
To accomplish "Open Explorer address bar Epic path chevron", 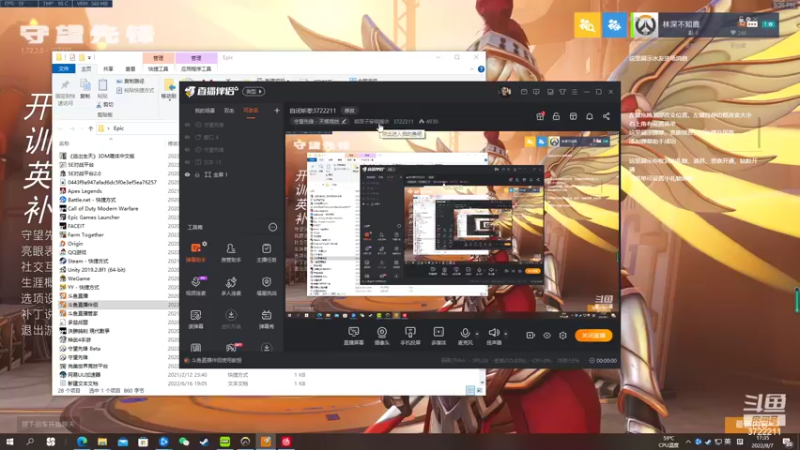I will pyautogui.click(x=108, y=128).
